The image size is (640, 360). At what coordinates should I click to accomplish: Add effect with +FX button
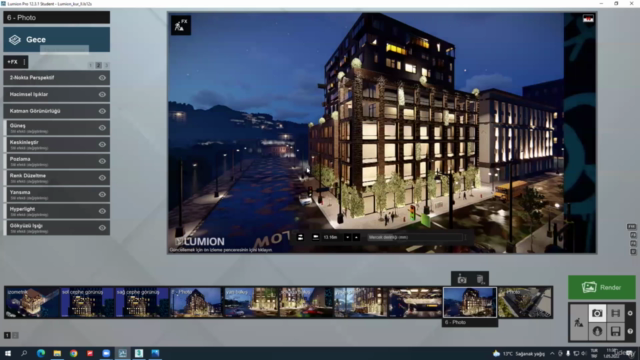(12, 62)
